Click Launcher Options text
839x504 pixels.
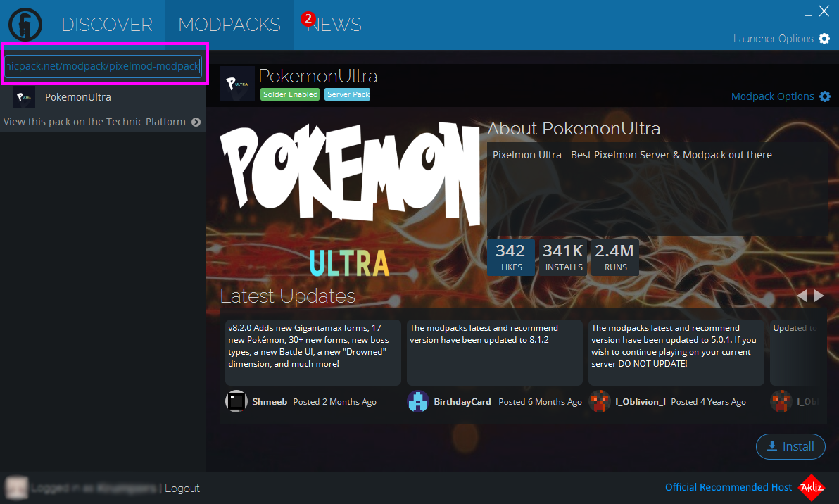(773, 39)
